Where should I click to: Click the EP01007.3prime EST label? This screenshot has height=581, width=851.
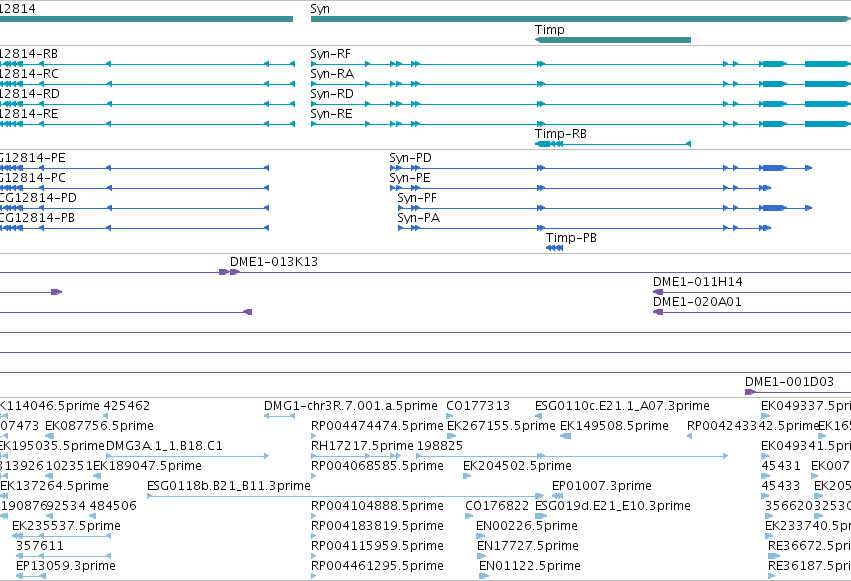pos(602,486)
